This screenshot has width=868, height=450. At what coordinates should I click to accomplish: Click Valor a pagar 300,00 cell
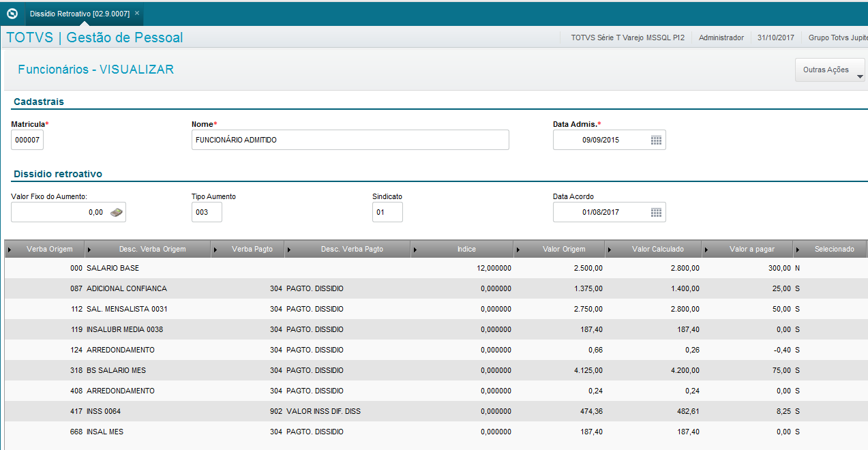[779, 268]
